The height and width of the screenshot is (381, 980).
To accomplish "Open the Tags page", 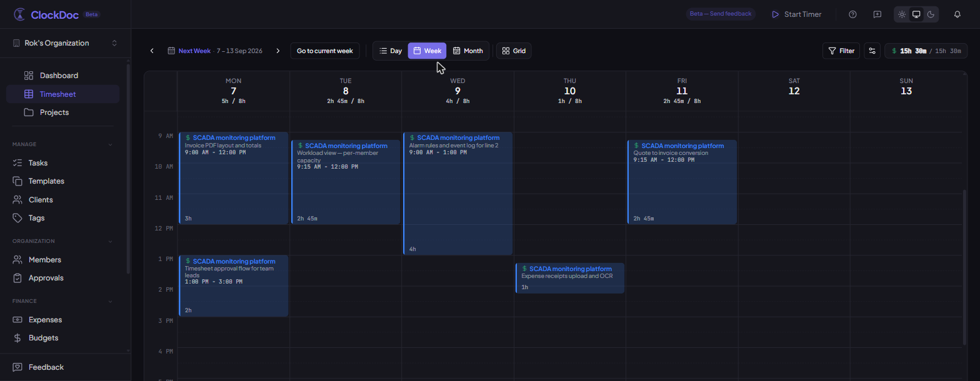I will point(62,218).
